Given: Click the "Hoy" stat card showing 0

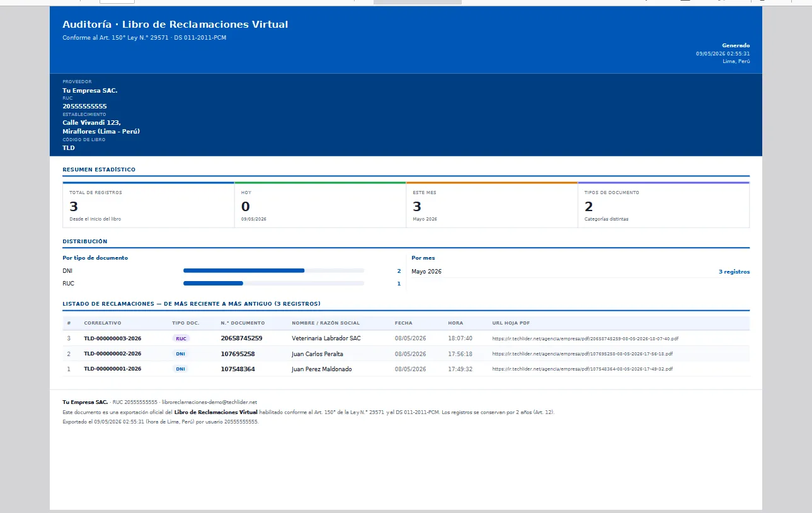Looking at the screenshot, I should tap(320, 205).
